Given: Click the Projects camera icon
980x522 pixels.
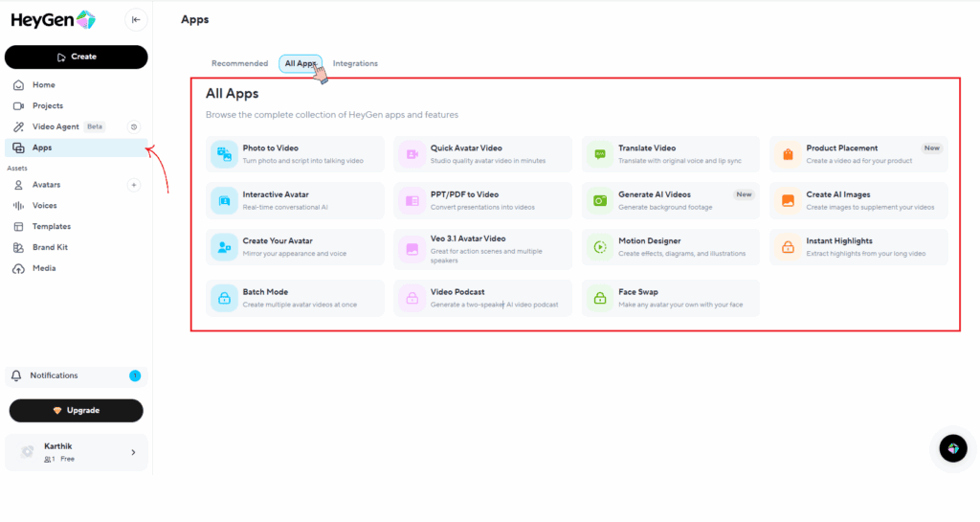Looking at the screenshot, I should click(19, 106).
